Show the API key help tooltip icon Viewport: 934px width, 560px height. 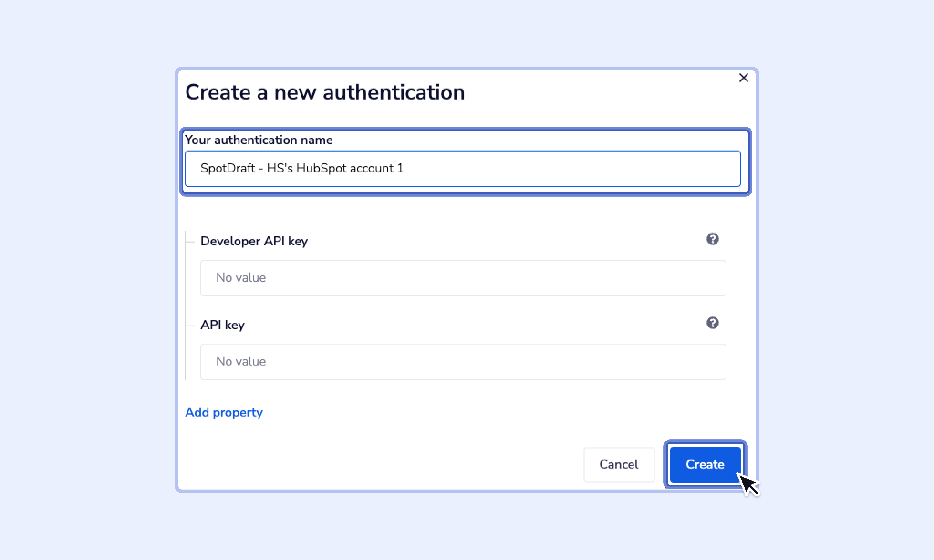(712, 323)
